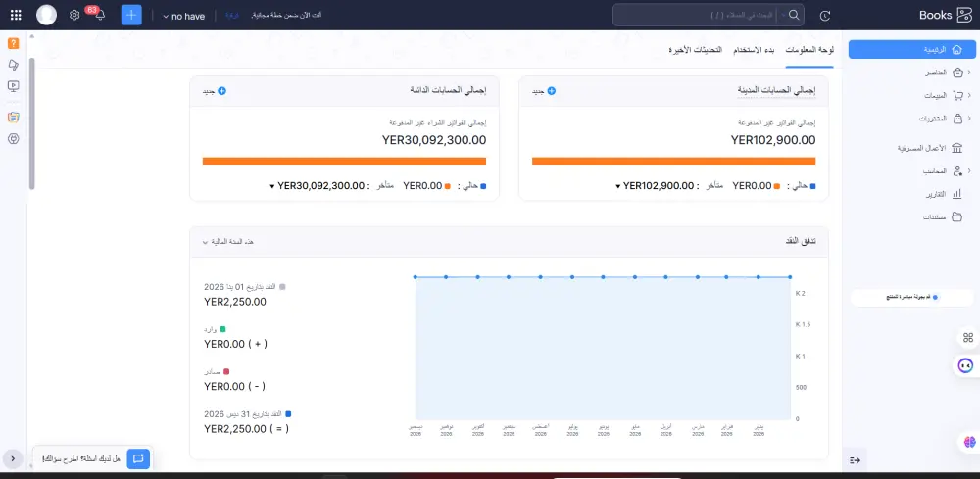
Task: Switch to the 'بدء الاستخدام' tab
Action: pos(753,50)
